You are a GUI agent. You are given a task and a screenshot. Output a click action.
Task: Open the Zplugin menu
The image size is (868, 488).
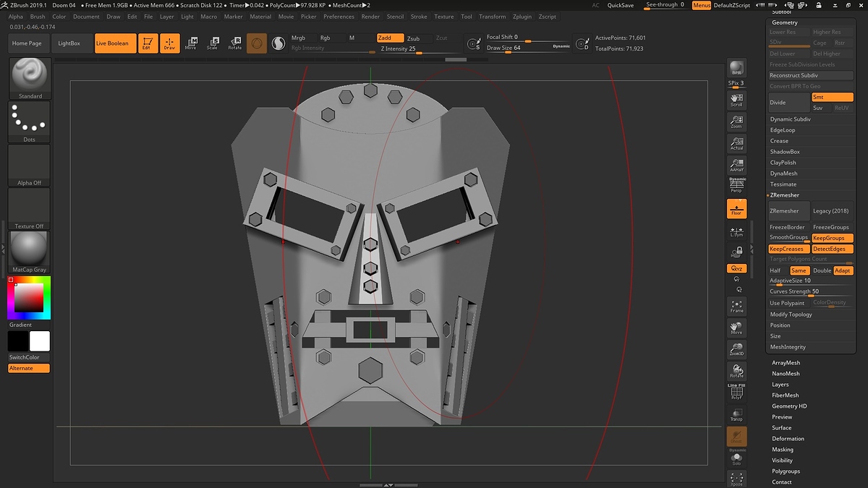coord(522,17)
